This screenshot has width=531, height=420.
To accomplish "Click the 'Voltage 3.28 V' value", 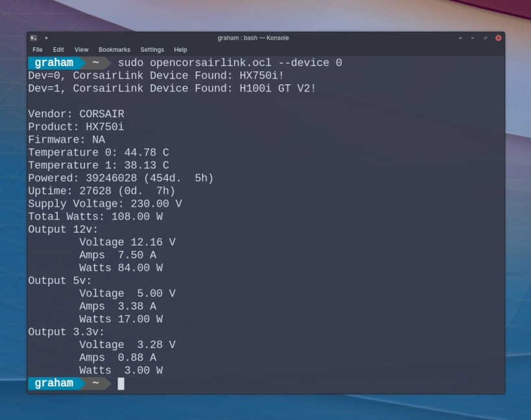I will [127, 345].
